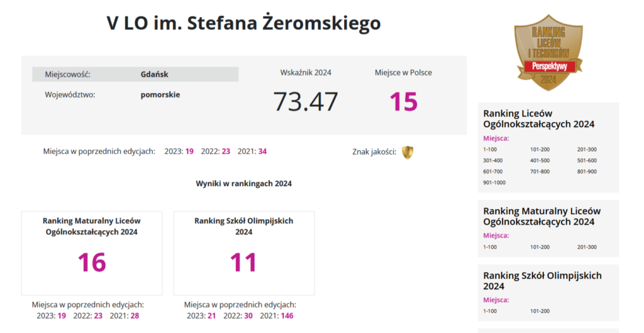Open places 201-300 in Ranking Liceów Ogólnokształcących
This screenshot has height=333, width=644.
point(587,150)
